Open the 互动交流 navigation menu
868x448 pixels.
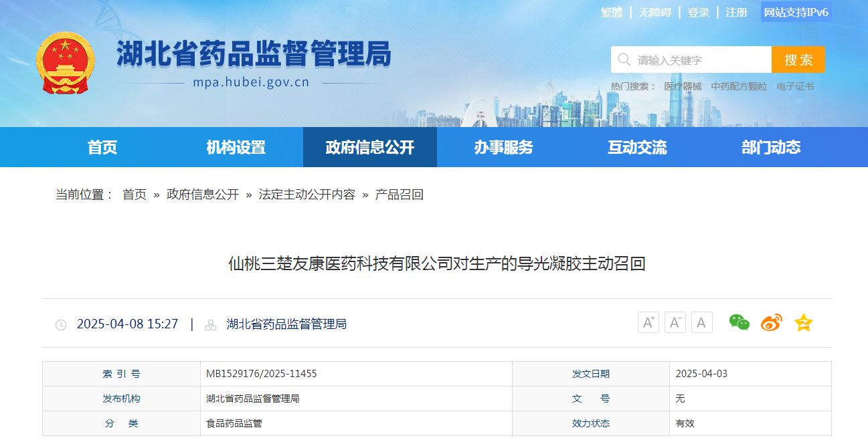[637, 148]
